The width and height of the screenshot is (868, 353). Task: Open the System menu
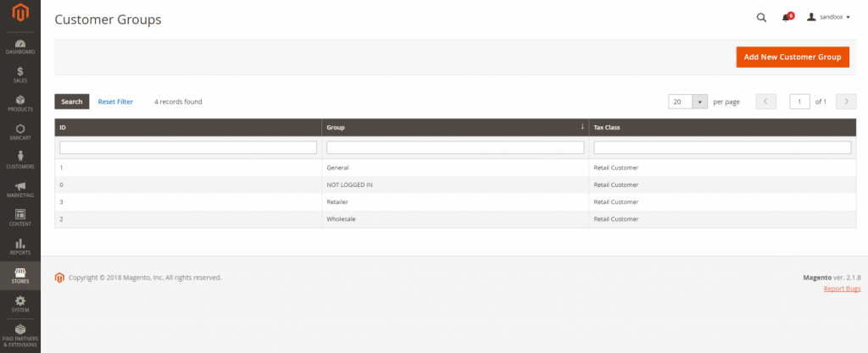click(20, 305)
